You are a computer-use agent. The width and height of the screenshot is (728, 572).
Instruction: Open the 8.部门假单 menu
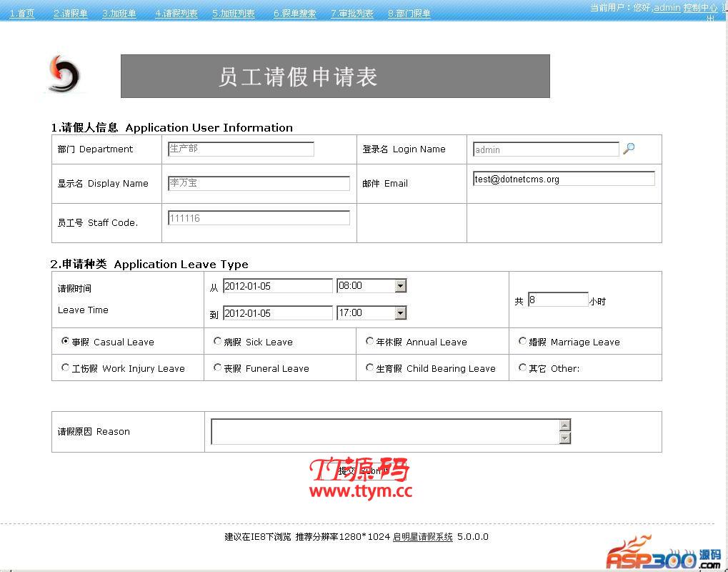click(409, 14)
